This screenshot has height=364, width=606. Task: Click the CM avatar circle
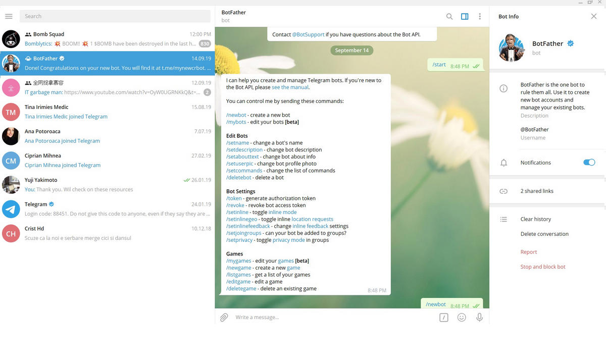[x=11, y=161]
